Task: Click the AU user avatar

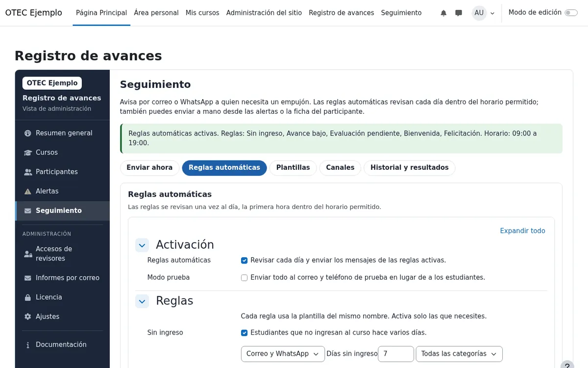Action: tap(479, 13)
